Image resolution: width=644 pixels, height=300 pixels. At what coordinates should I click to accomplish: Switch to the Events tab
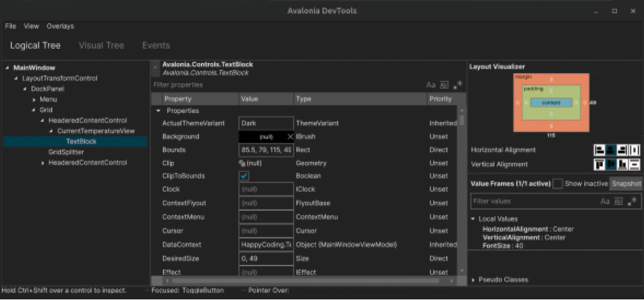156,46
